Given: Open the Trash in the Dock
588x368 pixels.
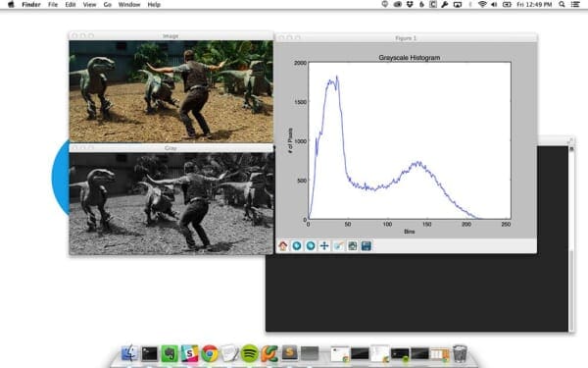Looking at the screenshot, I should click(x=460, y=353).
